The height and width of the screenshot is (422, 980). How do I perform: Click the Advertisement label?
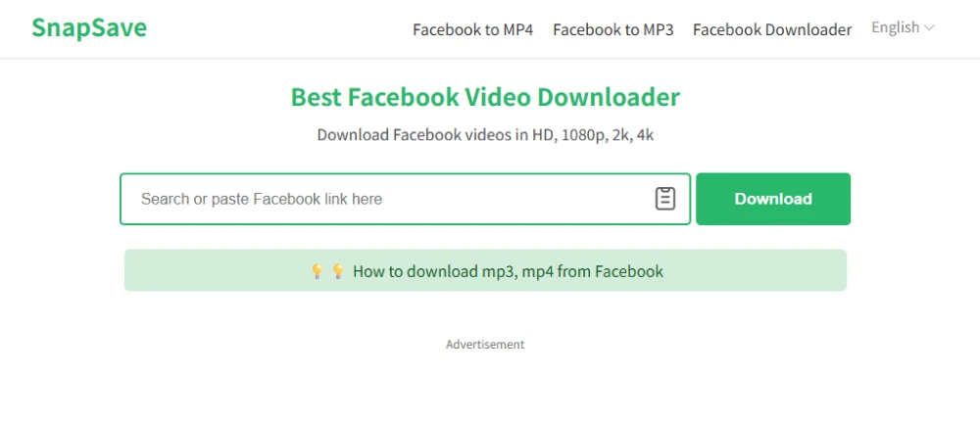(x=485, y=344)
